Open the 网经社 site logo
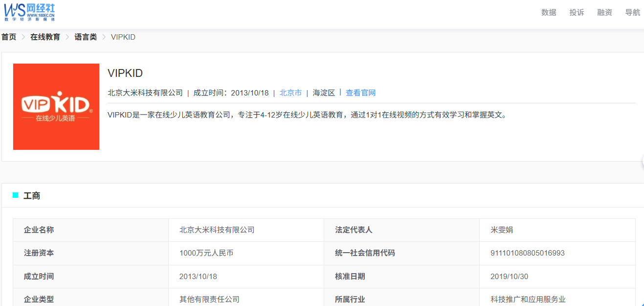 30,12
